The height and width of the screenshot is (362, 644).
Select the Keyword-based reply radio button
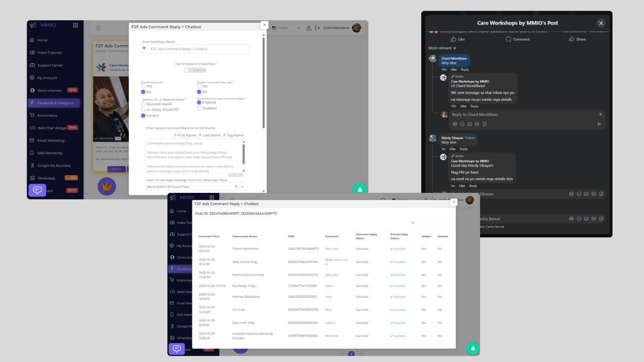143,104
